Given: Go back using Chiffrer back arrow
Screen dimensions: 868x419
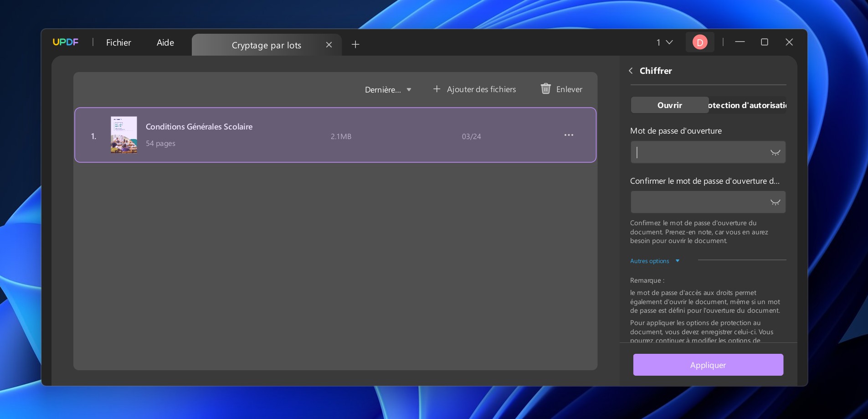Looking at the screenshot, I should click(x=631, y=71).
